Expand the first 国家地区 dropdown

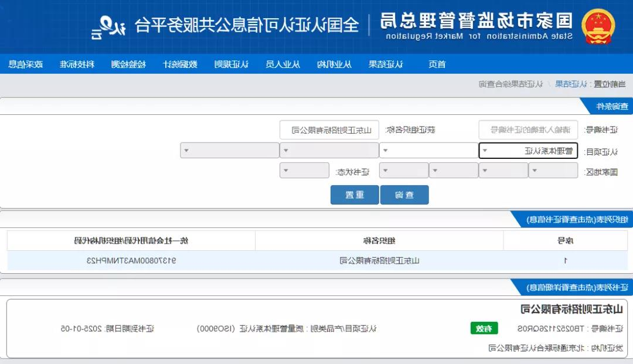(553, 170)
